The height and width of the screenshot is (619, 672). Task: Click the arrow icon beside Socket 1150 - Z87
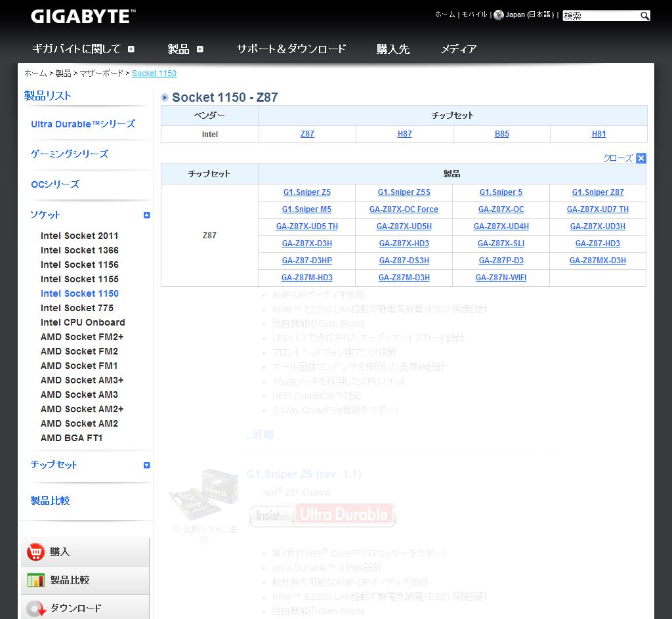pyautogui.click(x=165, y=98)
